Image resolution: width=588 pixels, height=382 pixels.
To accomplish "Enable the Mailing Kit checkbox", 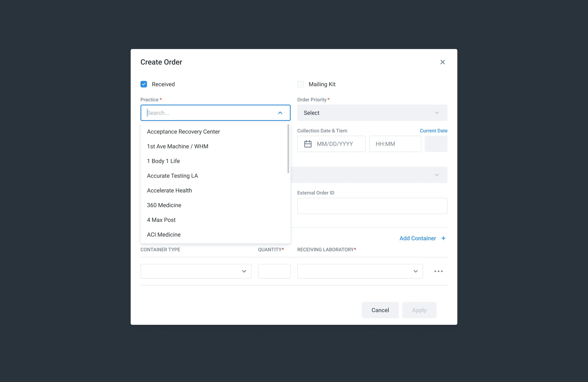I will pyautogui.click(x=300, y=84).
